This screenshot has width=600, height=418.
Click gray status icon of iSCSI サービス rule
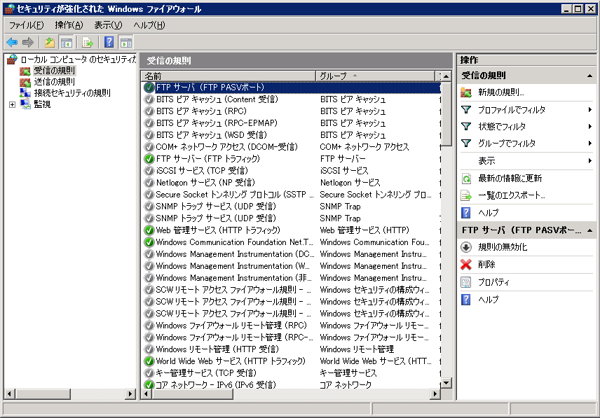149,171
